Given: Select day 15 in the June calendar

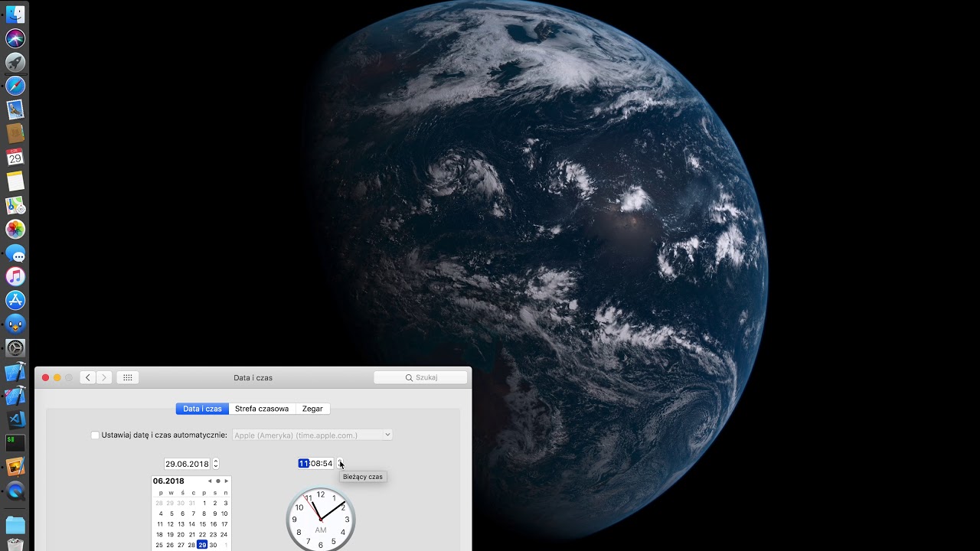Looking at the screenshot, I should (x=203, y=523).
